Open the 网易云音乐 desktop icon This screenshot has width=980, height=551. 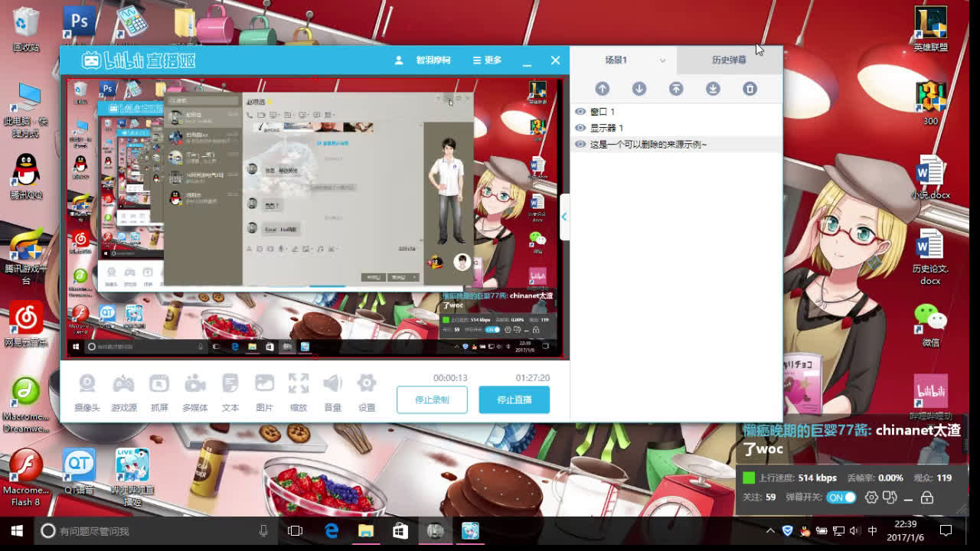(26, 324)
